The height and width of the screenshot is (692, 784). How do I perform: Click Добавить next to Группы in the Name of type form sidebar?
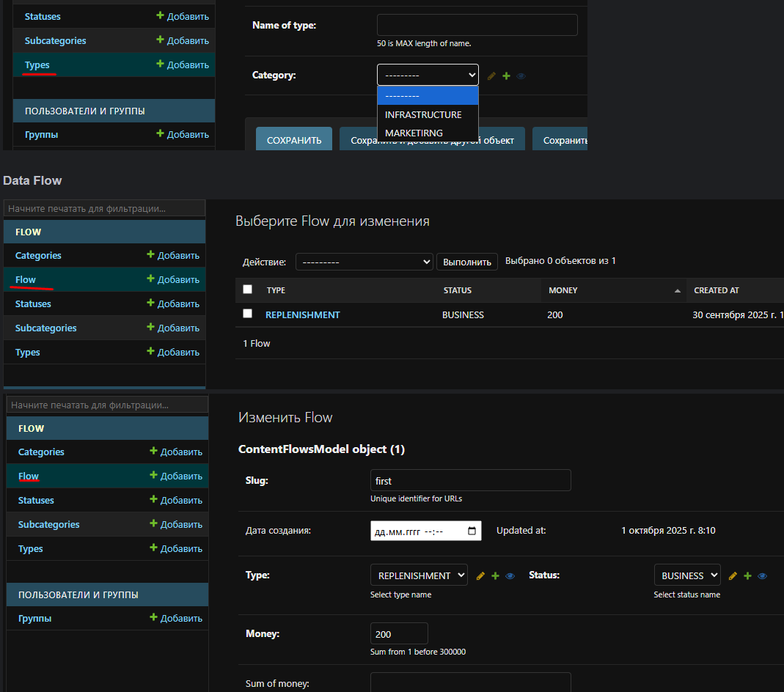pos(183,134)
